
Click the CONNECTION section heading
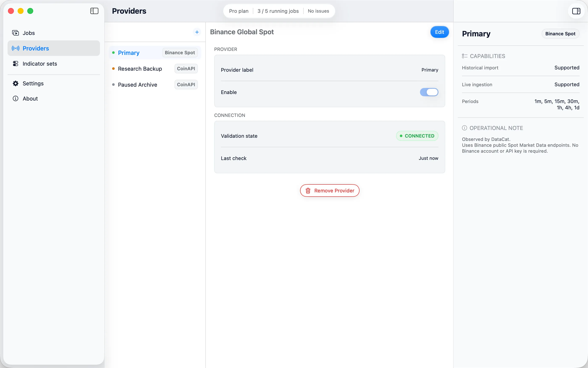[230, 115]
